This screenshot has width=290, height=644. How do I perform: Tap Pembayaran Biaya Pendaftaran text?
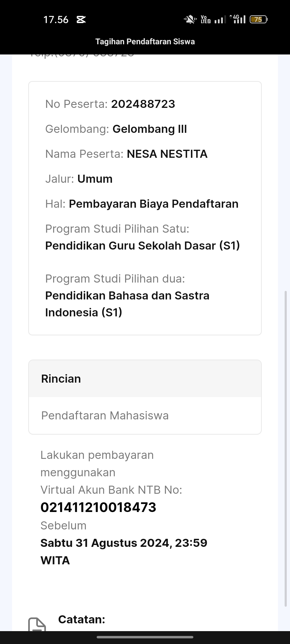coord(154,204)
